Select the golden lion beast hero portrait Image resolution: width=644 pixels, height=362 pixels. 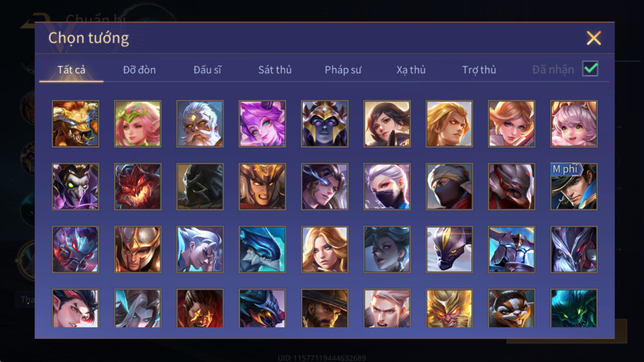tap(75, 124)
